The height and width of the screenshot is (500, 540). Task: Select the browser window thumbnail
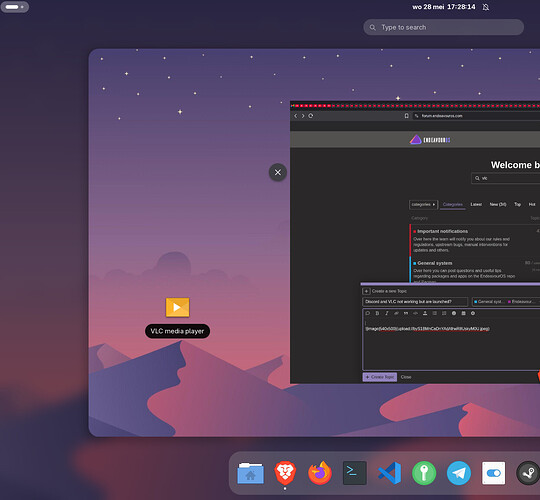tap(415, 242)
